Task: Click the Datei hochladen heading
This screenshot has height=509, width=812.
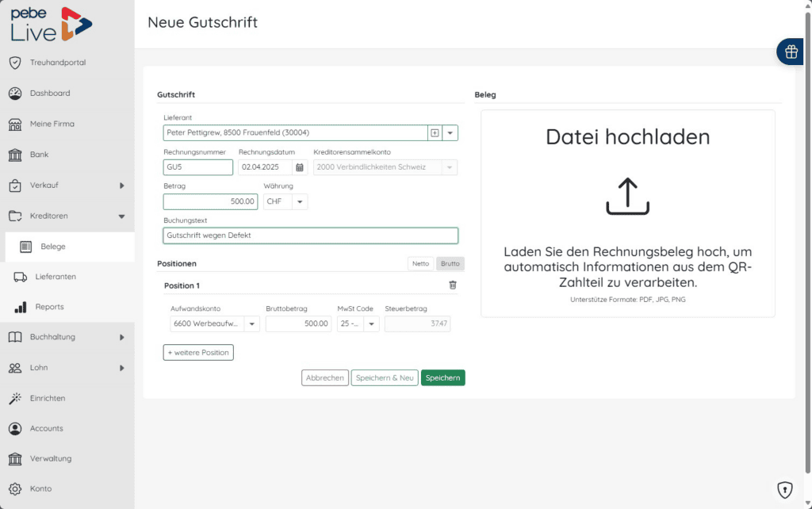Action: (x=628, y=137)
